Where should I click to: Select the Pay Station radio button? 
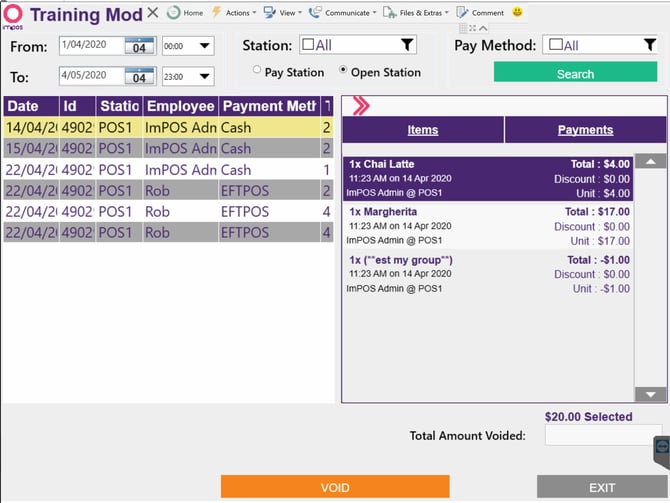pos(256,70)
